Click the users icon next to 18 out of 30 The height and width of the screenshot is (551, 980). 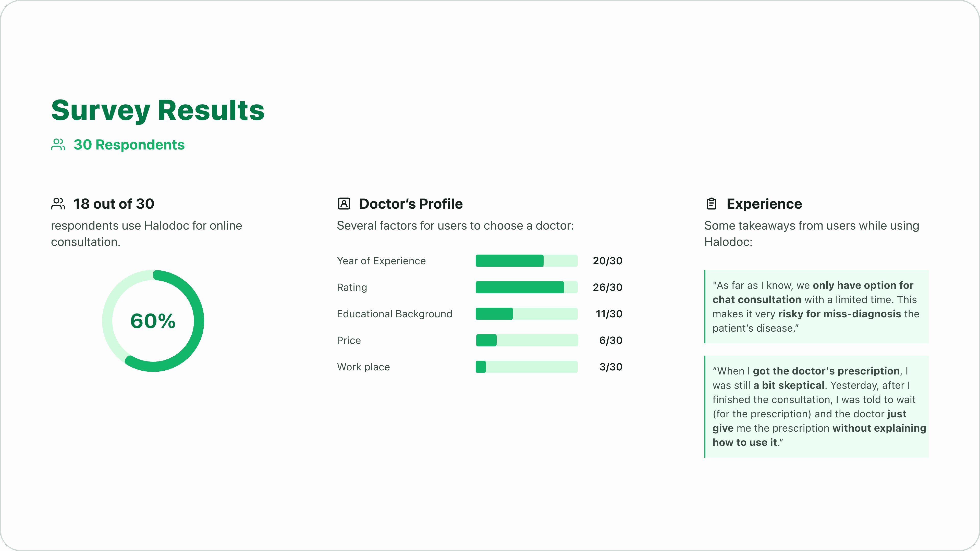pos(58,204)
